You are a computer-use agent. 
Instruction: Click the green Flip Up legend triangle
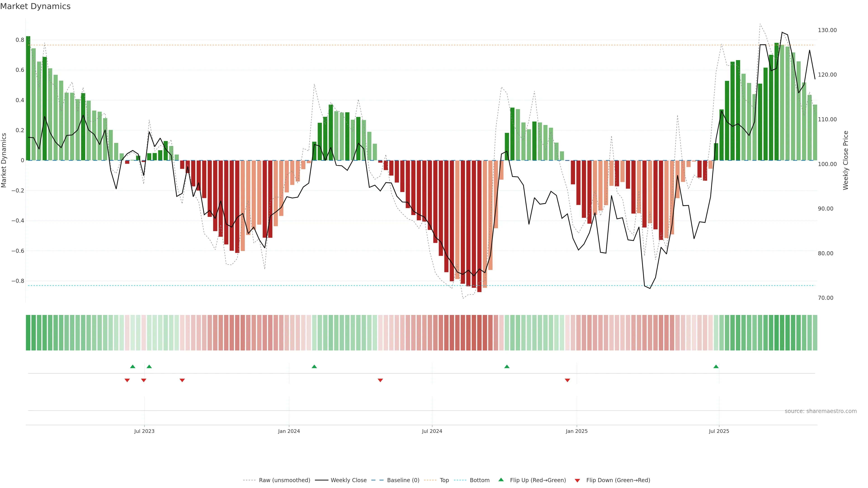[x=501, y=480]
